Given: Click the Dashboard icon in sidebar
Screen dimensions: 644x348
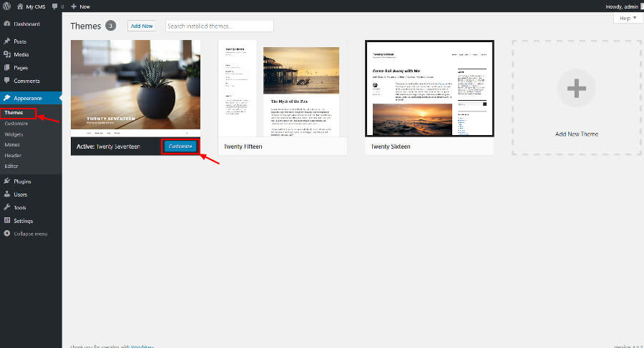Looking at the screenshot, I should 6,24.
